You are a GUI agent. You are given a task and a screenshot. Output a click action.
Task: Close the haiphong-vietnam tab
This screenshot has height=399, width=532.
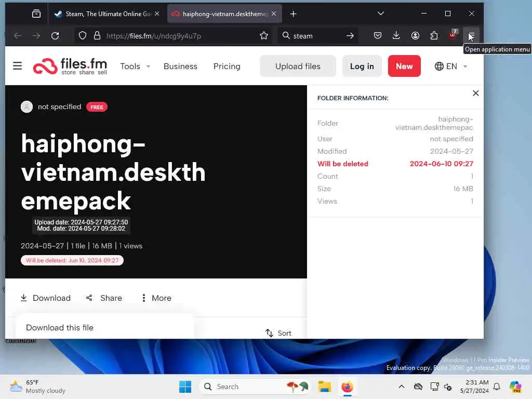(274, 14)
